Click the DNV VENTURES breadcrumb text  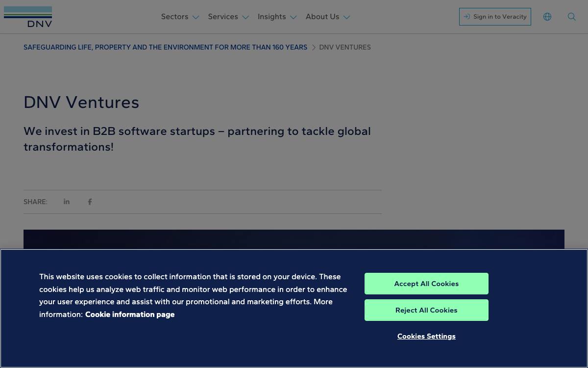tap(345, 48)
